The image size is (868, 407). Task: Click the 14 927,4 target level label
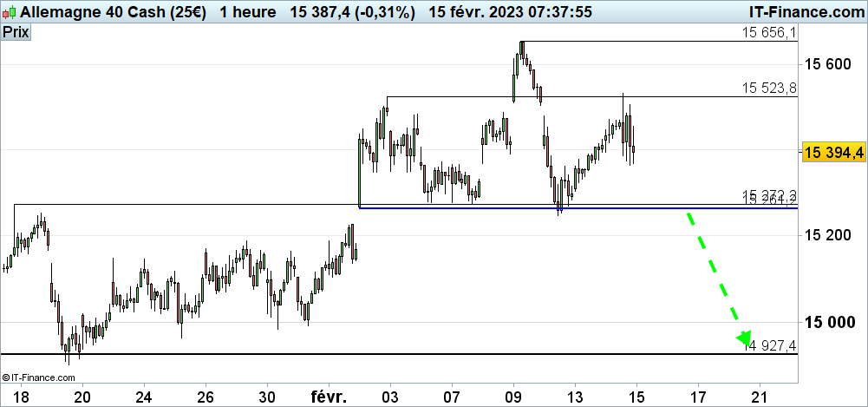(770, 346)
